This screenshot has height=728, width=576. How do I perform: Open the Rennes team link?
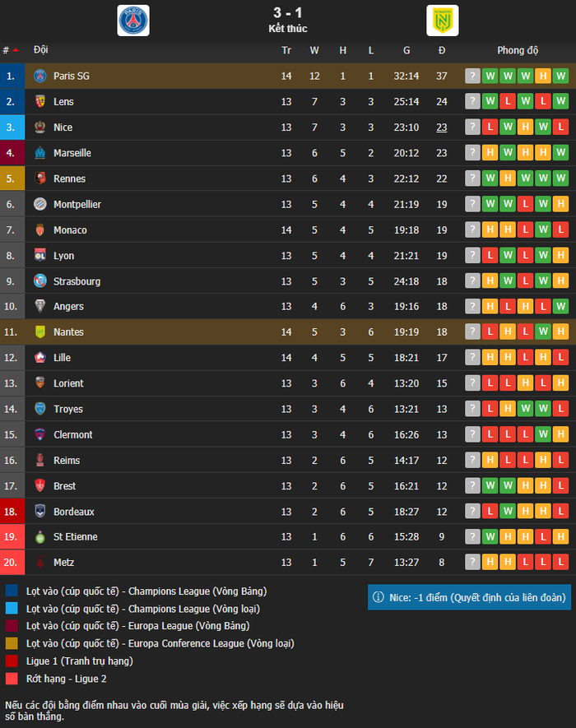click(x=69, y=179)
